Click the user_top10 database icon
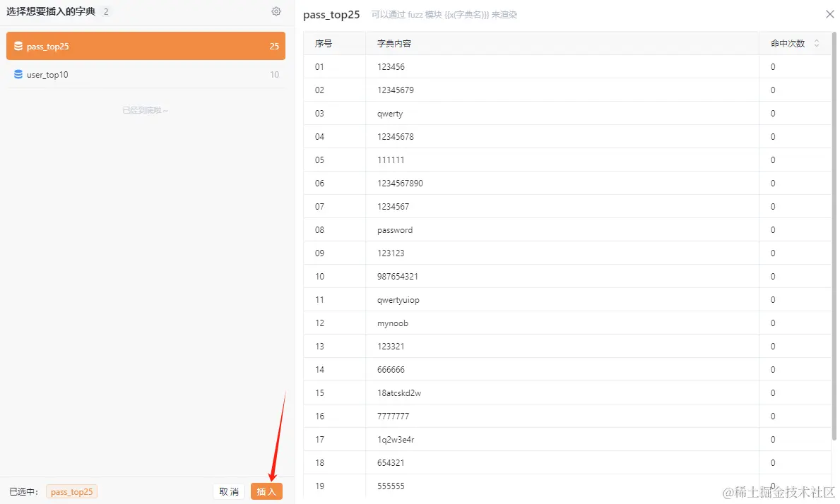This screenshot has height=504, width=840. [x=18, y=74]
